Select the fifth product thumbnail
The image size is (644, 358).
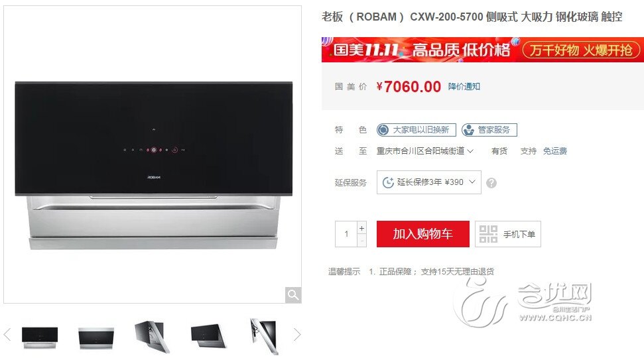[265, 336]
